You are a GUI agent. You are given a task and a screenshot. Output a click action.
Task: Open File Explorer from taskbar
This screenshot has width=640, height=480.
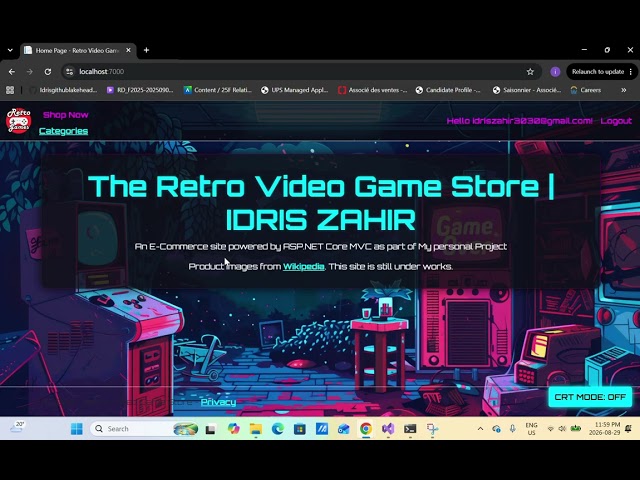pos(256,429)
